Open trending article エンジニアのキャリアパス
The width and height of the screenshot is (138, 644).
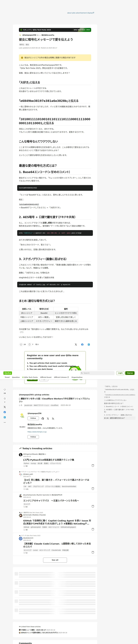click(x=51, y=500)
